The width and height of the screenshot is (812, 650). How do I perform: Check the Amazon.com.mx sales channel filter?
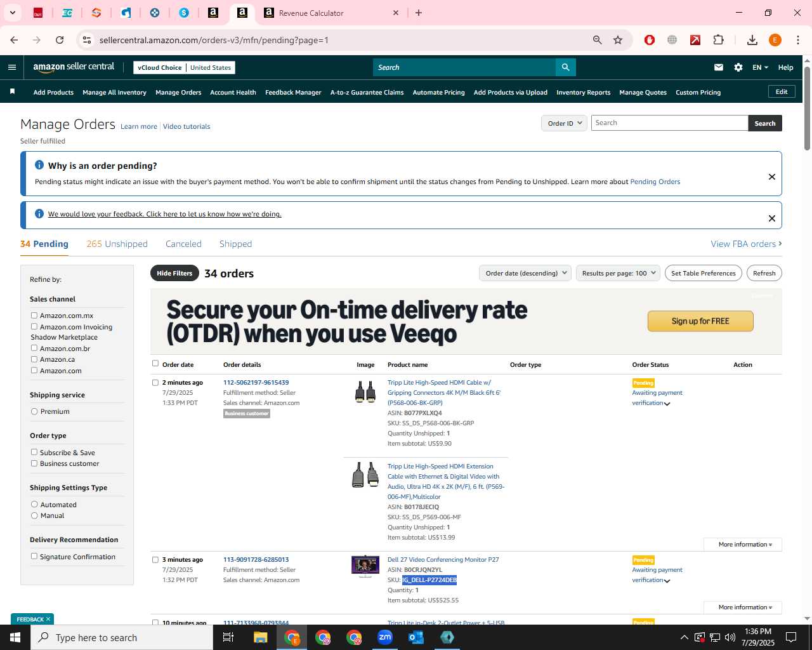click(34, 315)
